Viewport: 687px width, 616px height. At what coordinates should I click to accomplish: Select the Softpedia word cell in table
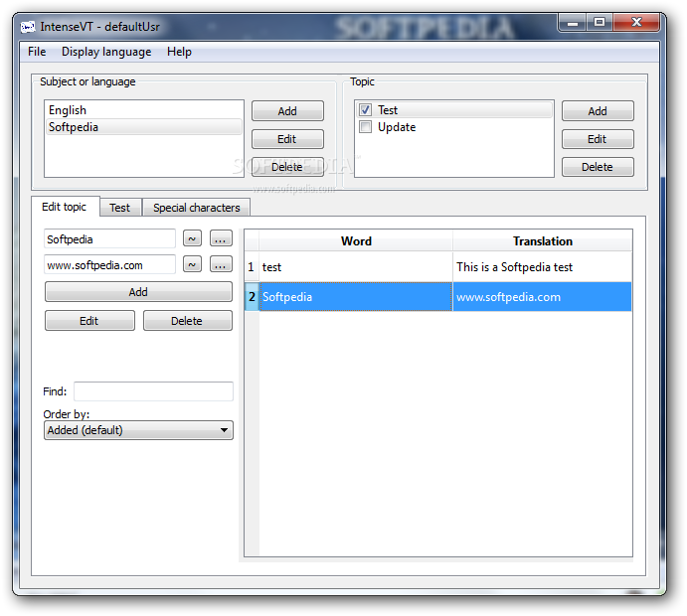click(x=356, y=297)
